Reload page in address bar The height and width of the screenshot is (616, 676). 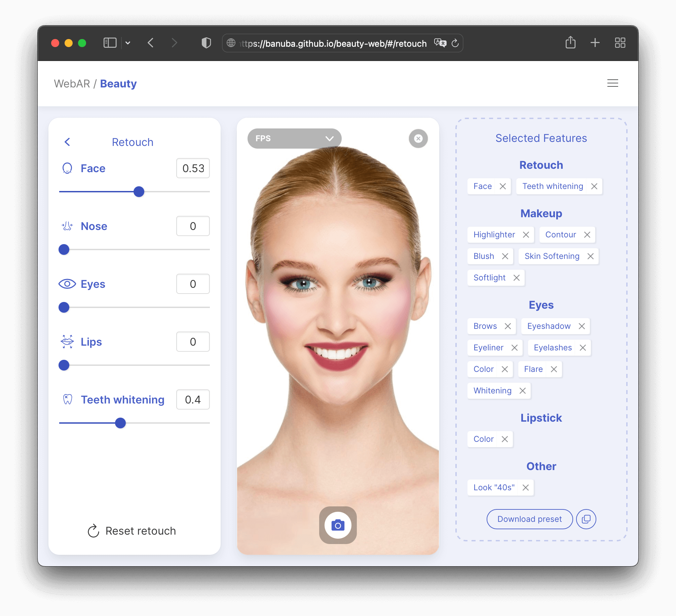[455, 43]
